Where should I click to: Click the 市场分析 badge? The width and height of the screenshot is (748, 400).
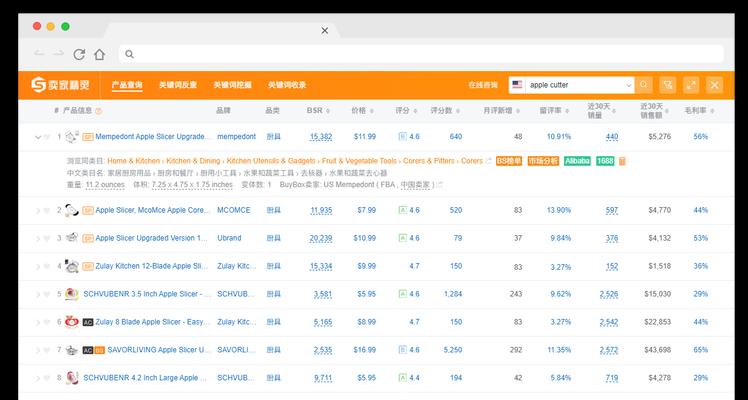tap(543, 161)
